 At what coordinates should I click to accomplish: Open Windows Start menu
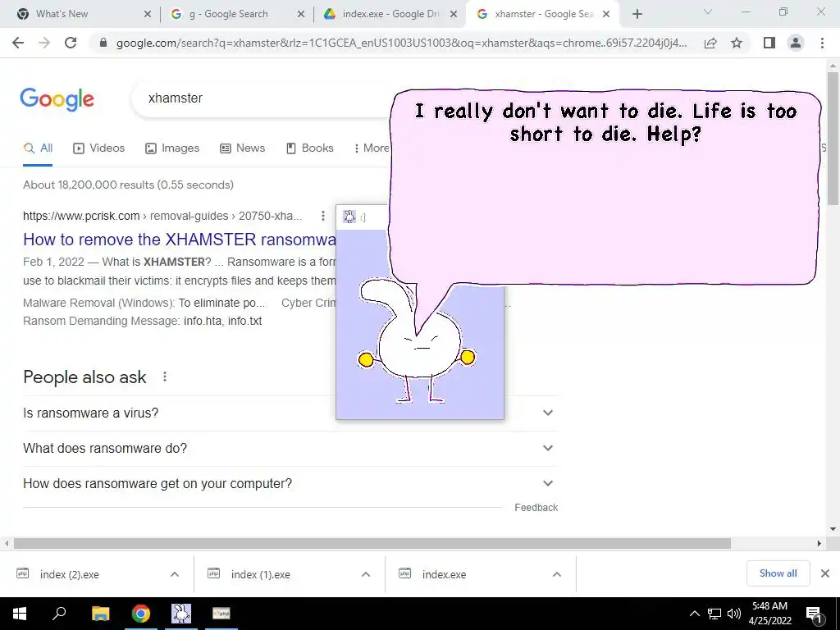pyautogui.click(x=20, y=614)
